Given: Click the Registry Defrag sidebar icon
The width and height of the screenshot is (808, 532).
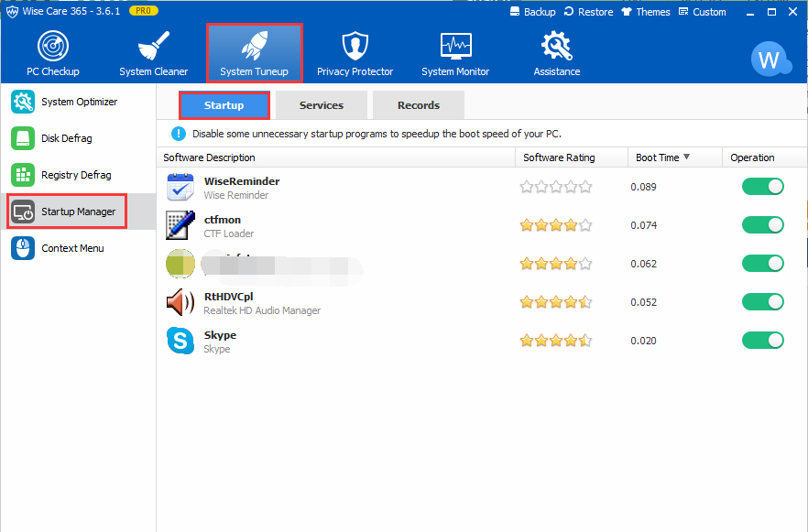Looking at the screenshot, I should (23, 175).
